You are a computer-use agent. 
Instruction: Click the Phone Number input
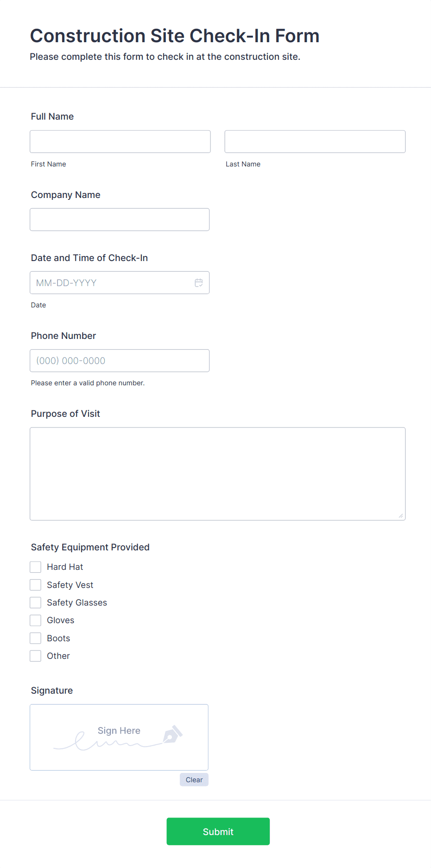120,361
